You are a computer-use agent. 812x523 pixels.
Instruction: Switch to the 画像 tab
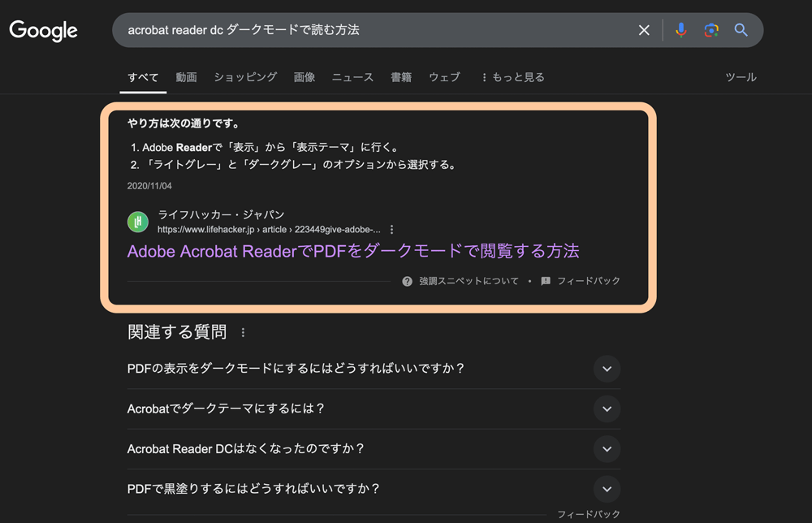pyautogui.click(x=304, y=77)
